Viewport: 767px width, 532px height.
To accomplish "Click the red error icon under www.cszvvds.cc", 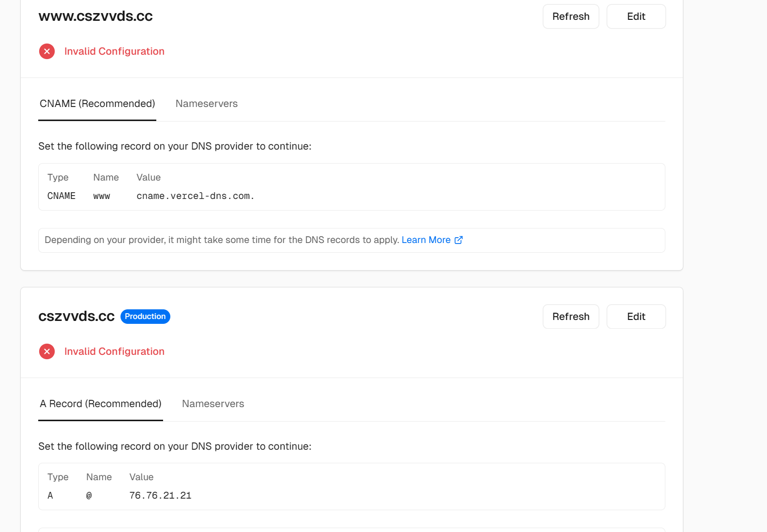I will pos(47,51).
